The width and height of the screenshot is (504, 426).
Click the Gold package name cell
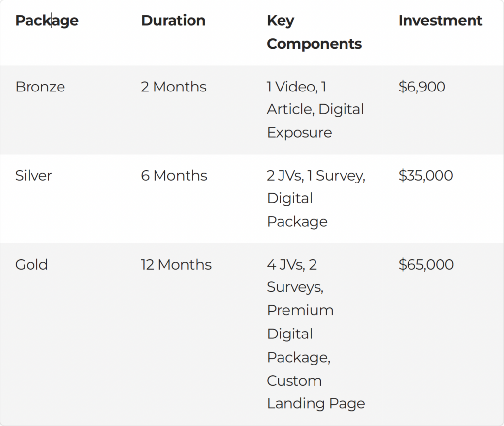point(31,265)
